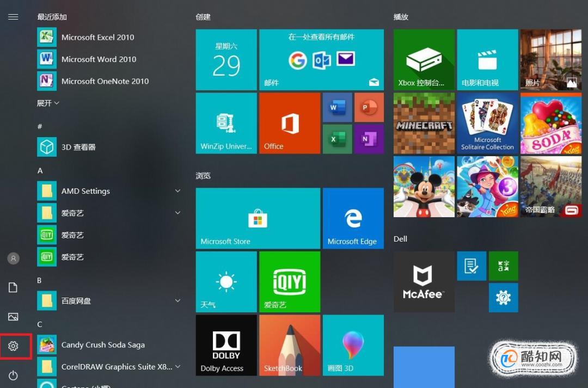Screen dimensions: 588x388
Task: Click the Power button icon
Action: pyautogui.click(x=13, y=375)
